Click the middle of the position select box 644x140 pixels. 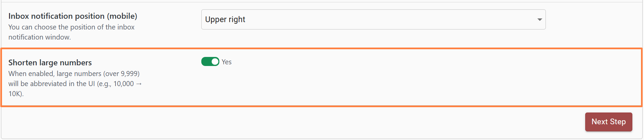[373, 19]
